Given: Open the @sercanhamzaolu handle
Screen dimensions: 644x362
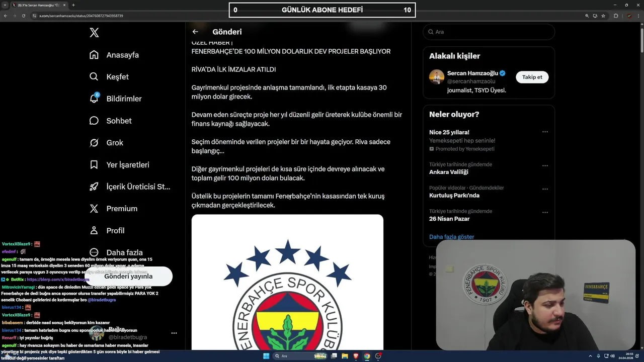Looking at the screenshot, I should click(x=471, y=81).
